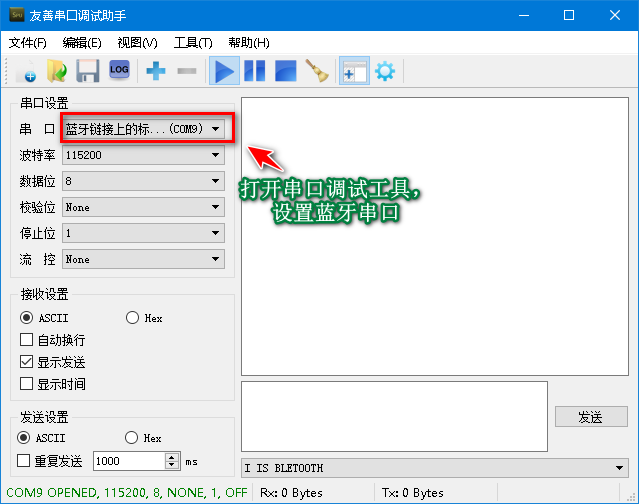Click the gray minus icon
639x504 pixels.
coord(187,71)
